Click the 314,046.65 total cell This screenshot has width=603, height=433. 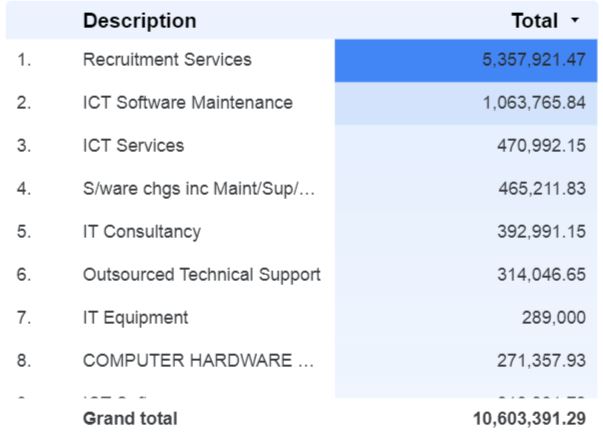(541, 275)
